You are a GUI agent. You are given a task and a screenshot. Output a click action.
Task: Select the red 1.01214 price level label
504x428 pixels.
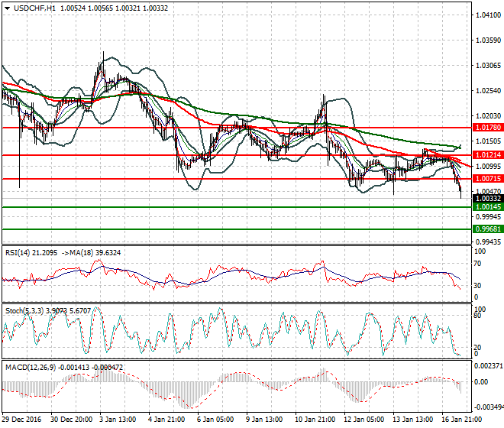(486, 155)
